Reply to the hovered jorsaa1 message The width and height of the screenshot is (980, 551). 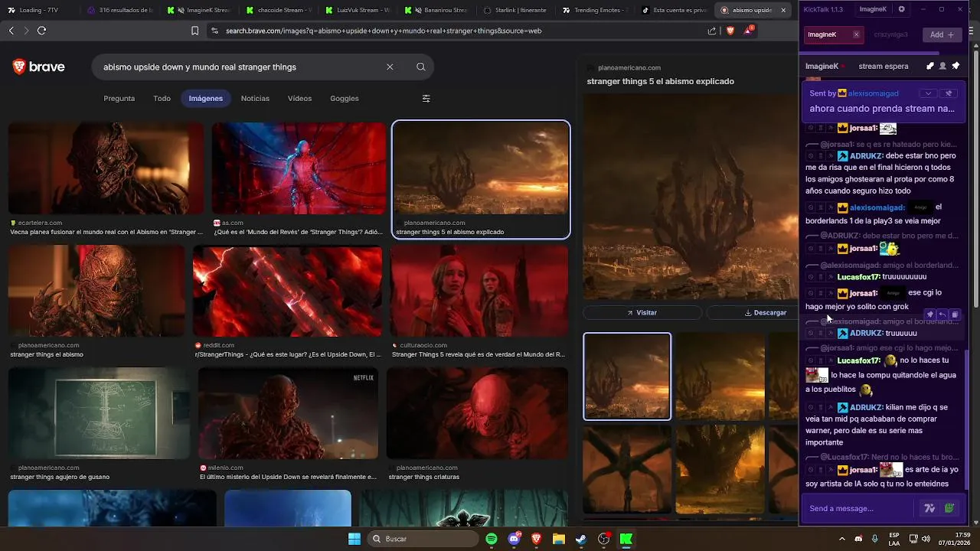click(x=942, y=315)
